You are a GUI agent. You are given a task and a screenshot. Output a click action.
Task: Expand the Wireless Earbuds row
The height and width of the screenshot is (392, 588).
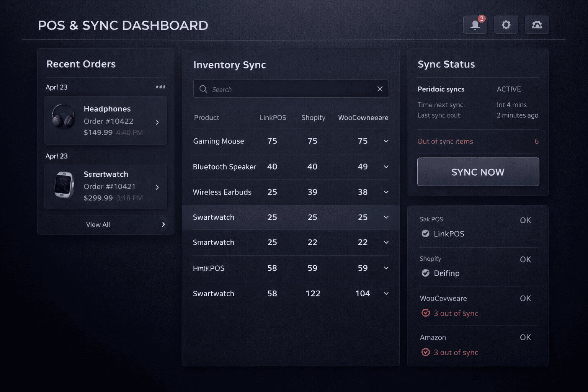tap(386, 192)
